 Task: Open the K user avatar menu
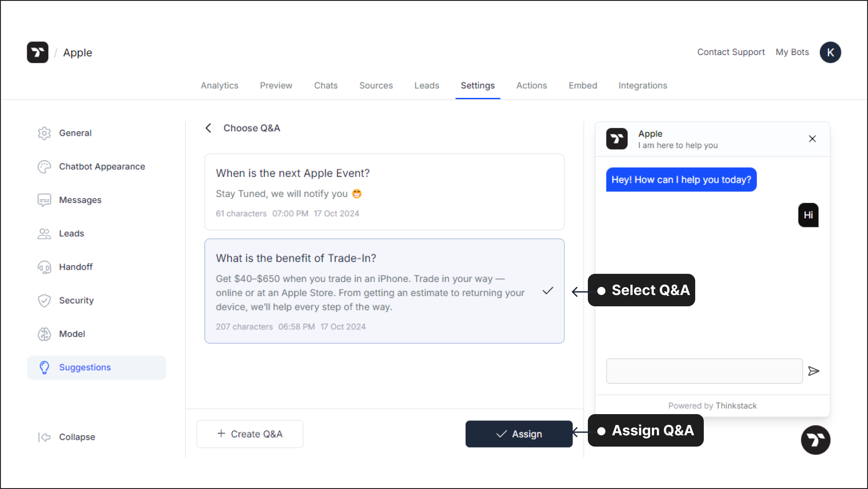tap(830, 52)
